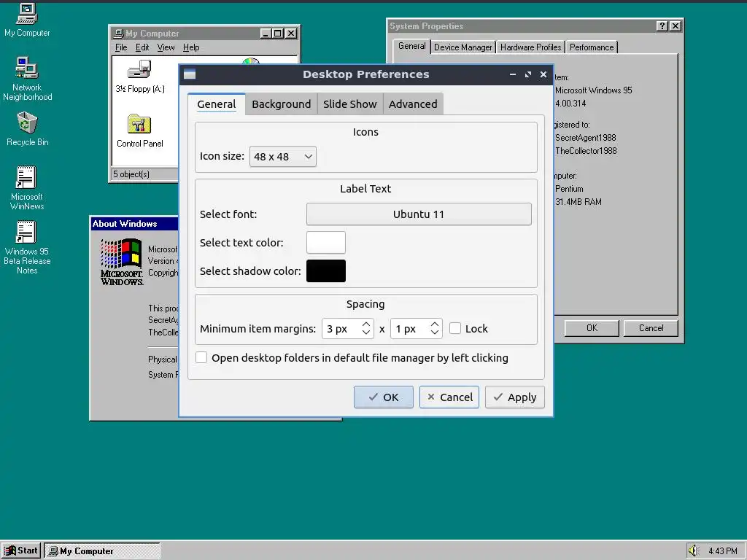Viewport: 747px width, 560px height.
Task: Click the '4.00.314' version text
Action: [570, 104]
